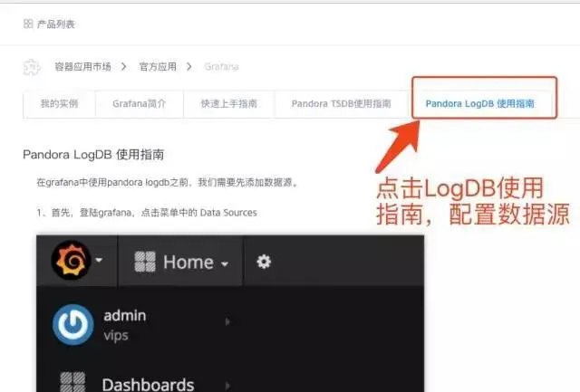Expand the admin submenu arrow

click(227, 321)
